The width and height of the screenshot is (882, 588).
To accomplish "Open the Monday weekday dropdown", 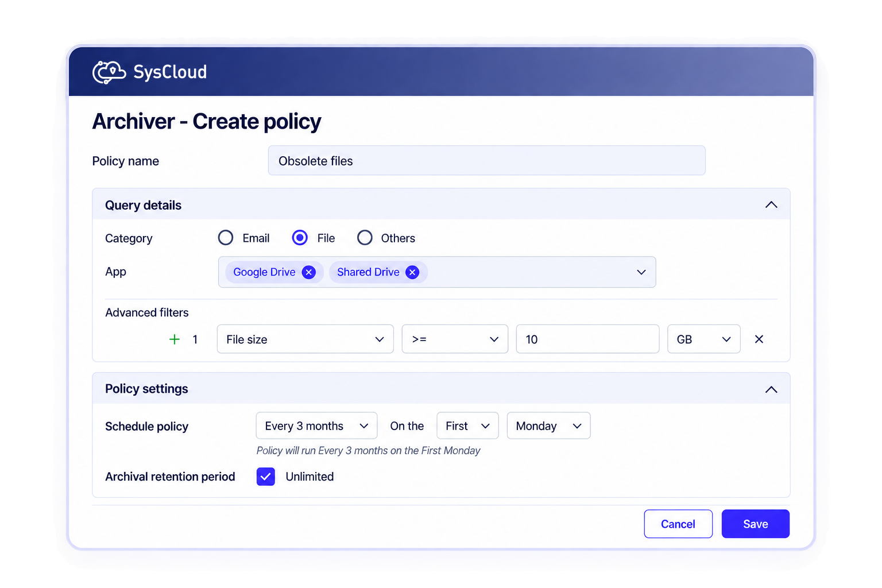I will pyautogui.click(x=548, y=426).
